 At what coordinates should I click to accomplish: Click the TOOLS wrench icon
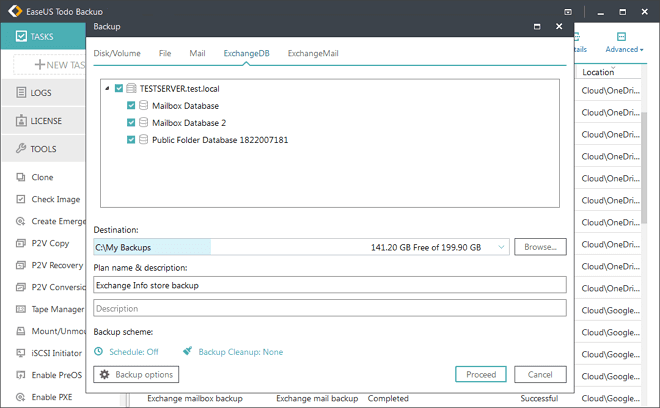[21, 148]
